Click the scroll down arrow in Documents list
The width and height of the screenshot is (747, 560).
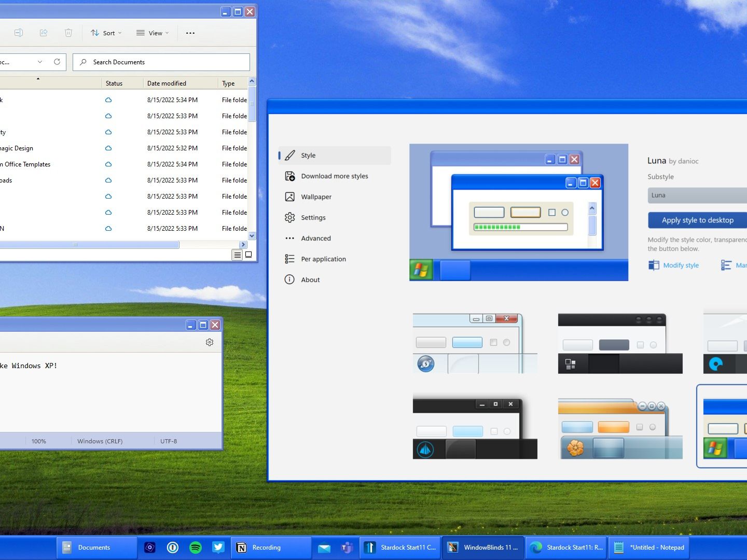[x=252, y=236]
